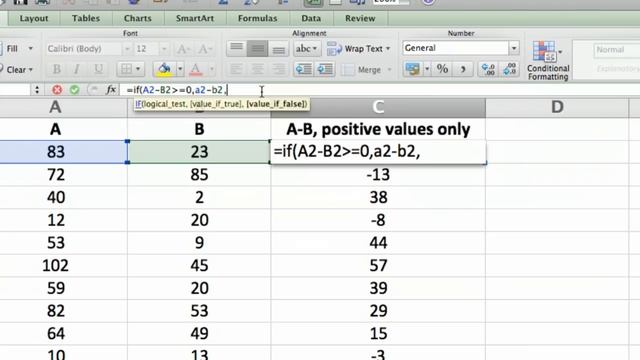640x360 pixels.
Task: Expand the font color arrow
Action: click(211, 69)
